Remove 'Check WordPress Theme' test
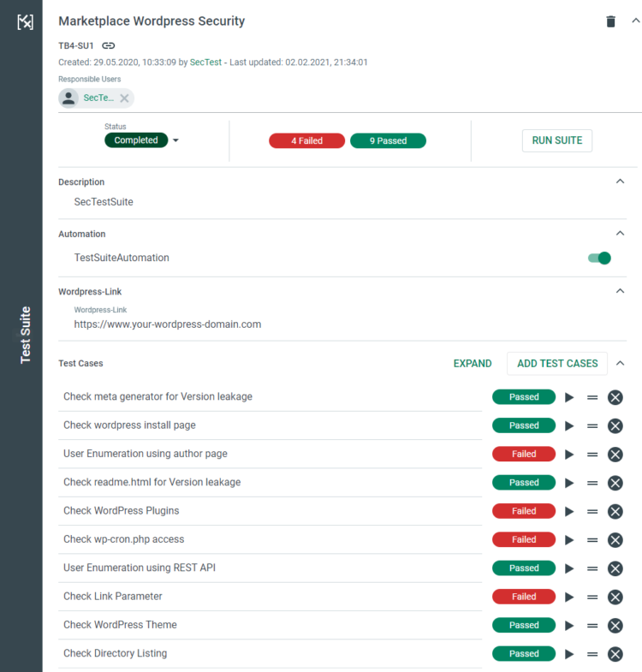The image size is (642, 672). point(615,626)
